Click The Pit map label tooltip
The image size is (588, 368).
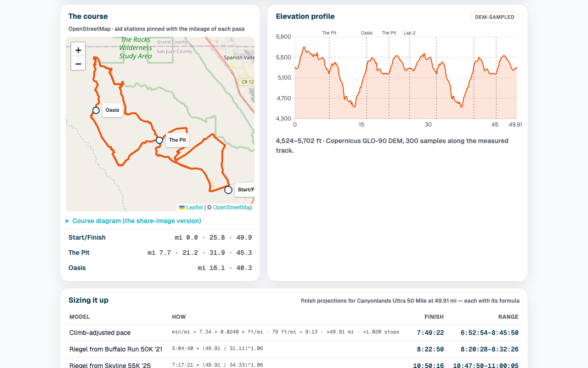(177, 140)
